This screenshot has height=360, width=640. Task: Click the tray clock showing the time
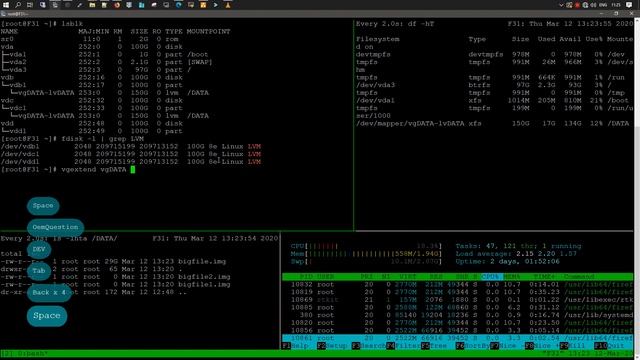tap(616, 5)
